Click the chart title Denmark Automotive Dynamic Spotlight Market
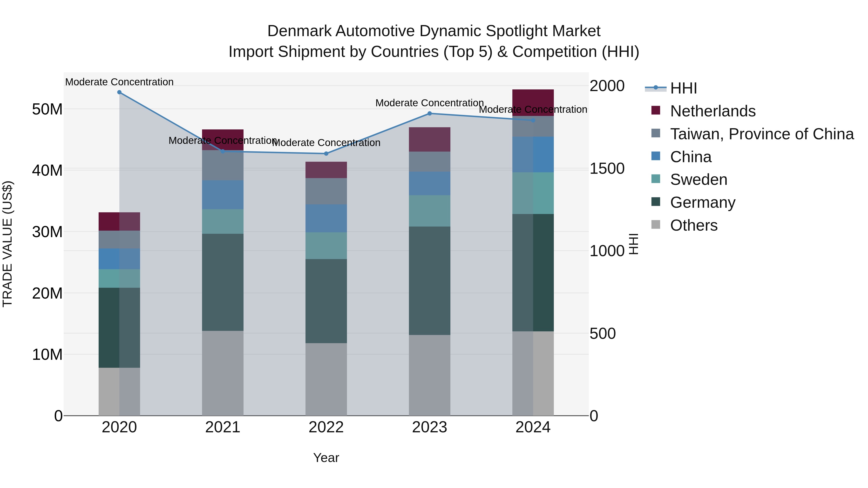The image size is (868, 488). 434,31
